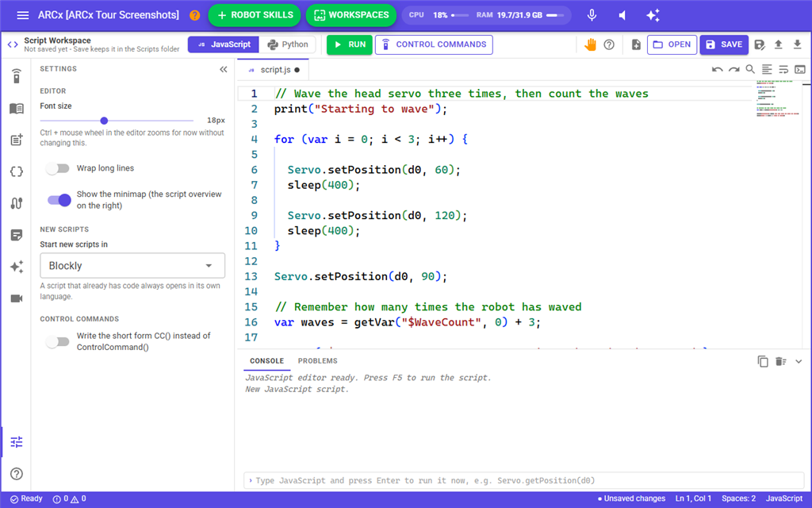Switch script language to Python
Viewport: 812px width, 508px height.
287,44
